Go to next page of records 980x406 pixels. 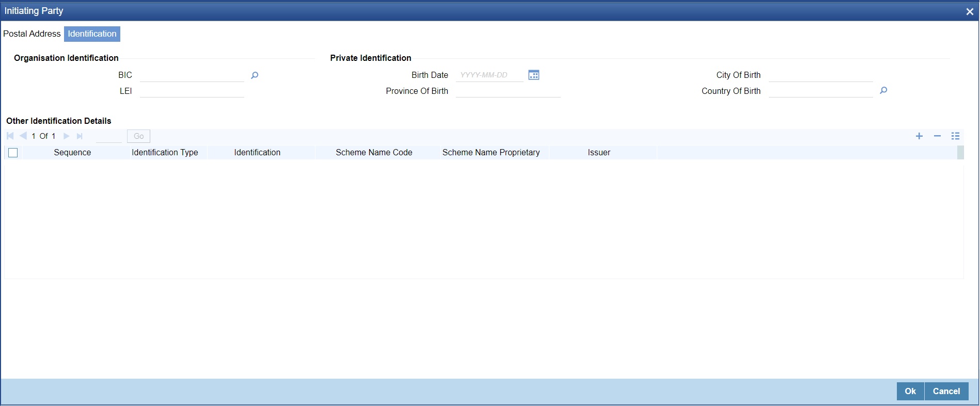click(66, 136)
